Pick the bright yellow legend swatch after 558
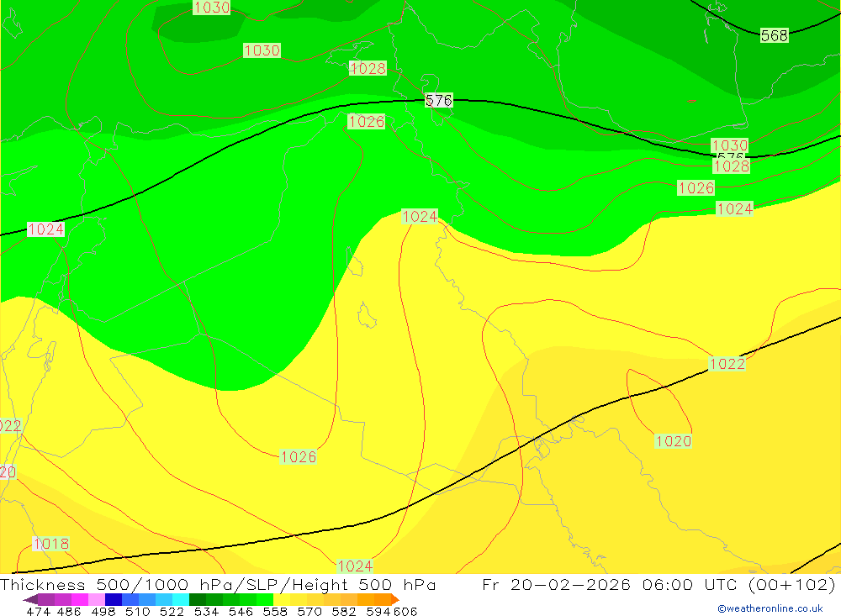 282,599
